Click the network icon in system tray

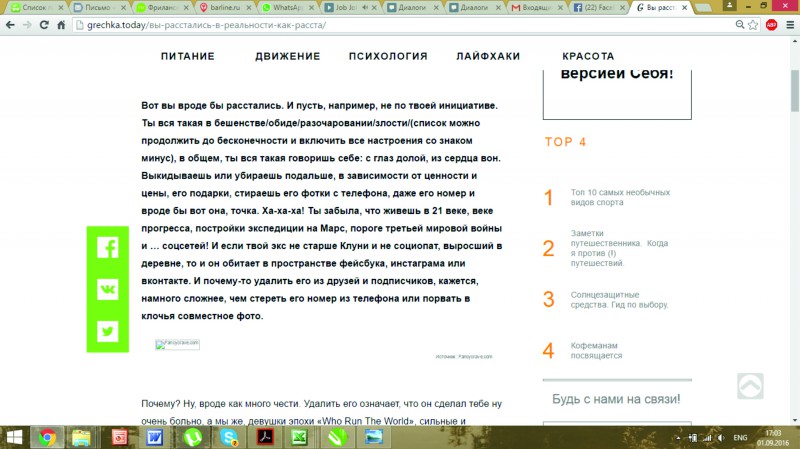(707, 438)
